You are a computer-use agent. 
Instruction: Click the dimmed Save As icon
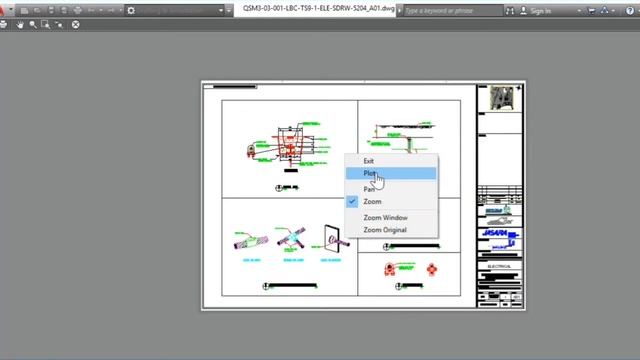(x=64, y=10)
